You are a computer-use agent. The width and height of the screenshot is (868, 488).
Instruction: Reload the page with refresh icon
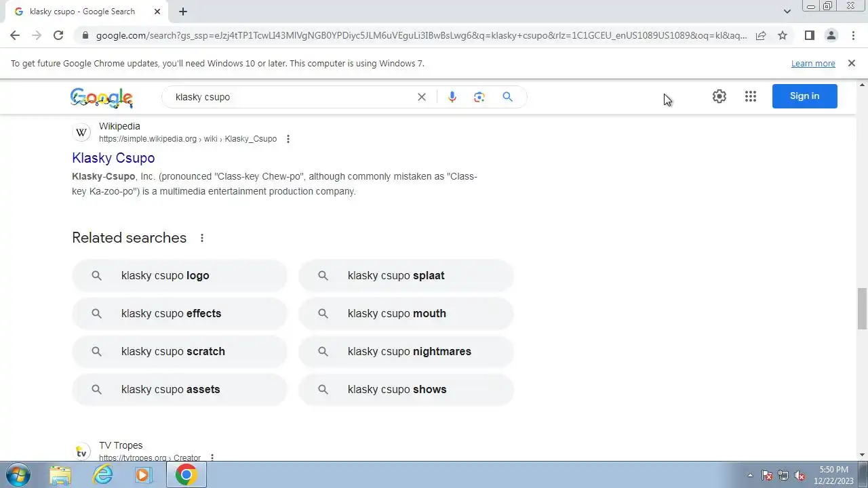tap(58, 35)
